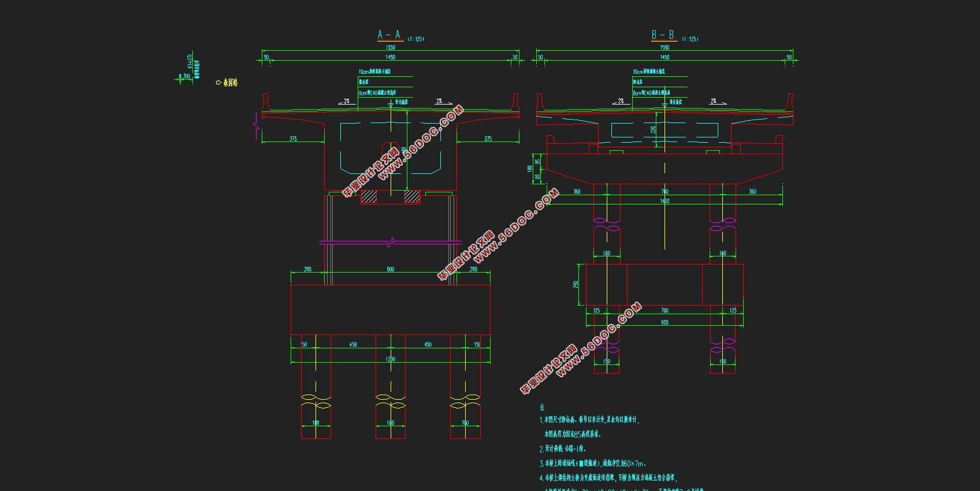The width and height of the screenshot is (980, 491).
Task: Select the right hatched bearing block in A-A
Action: click(412, 198)
